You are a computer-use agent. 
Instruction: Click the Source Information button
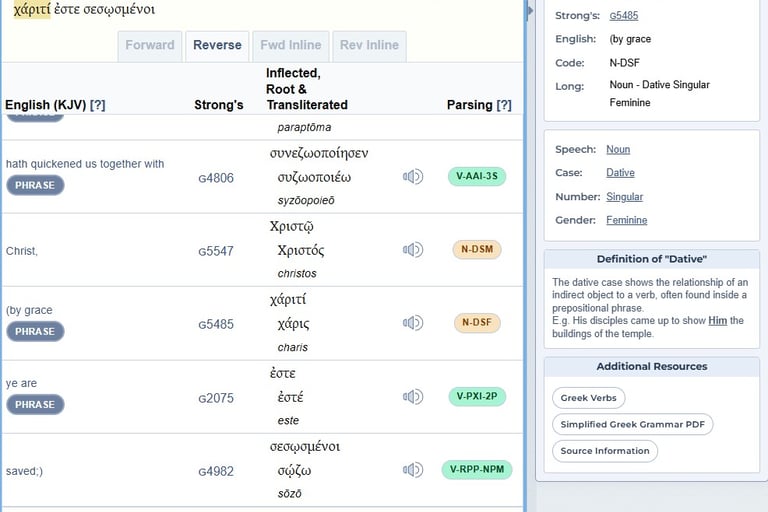pos(604,451)
